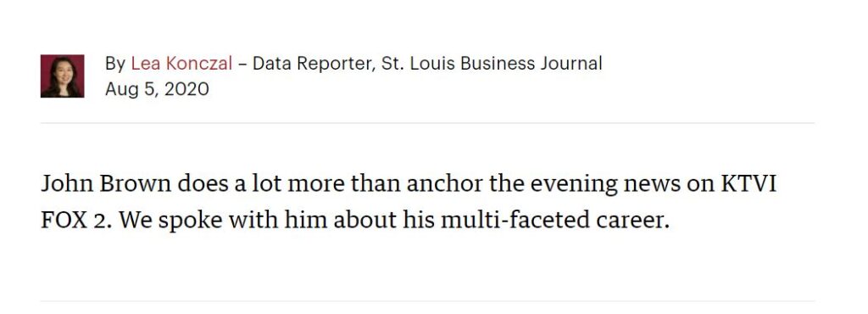The height and width of the screenshot is (314, 868).
Task: Click the 'Data Reporter' title text
Action: [x=313, y=64]
